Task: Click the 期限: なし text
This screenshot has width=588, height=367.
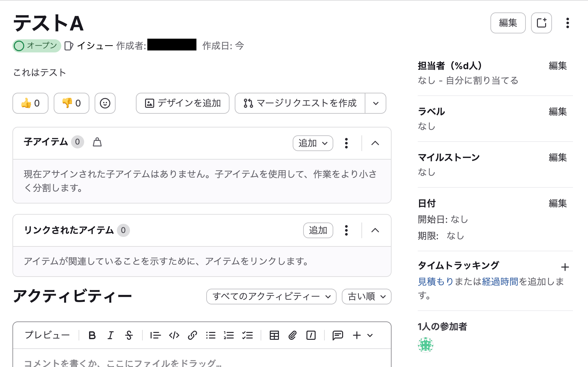Action: click(x=441, y=236)
